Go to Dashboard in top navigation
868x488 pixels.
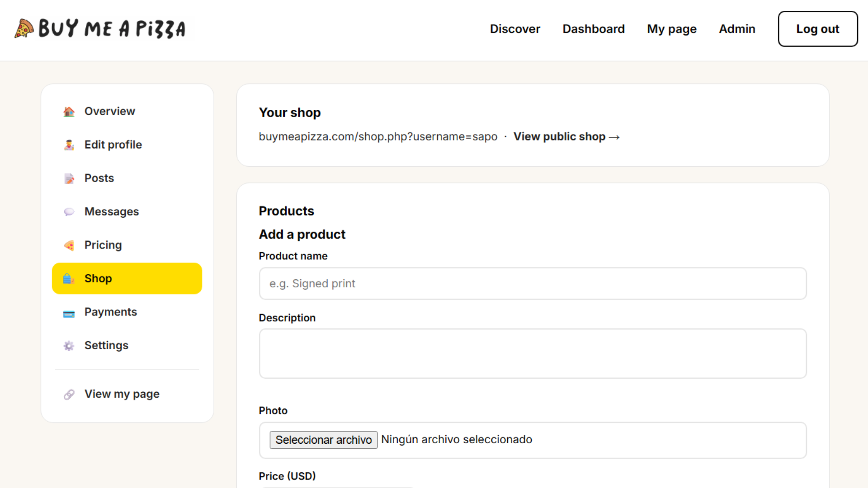click(x=594, y=29)
